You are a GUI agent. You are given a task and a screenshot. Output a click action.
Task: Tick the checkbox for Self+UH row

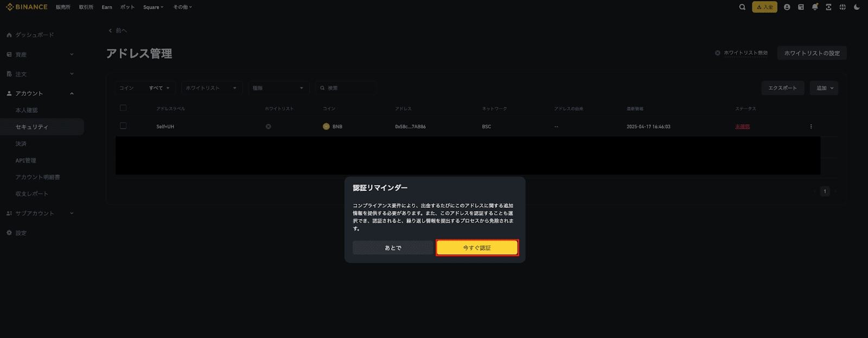pyautogui.click(x=123, y=126)
